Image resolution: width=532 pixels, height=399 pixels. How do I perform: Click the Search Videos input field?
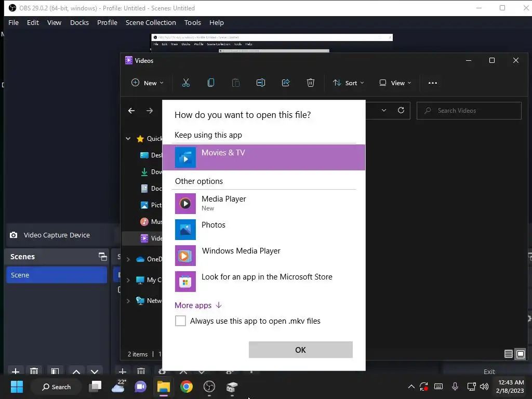tap(469, 111)
